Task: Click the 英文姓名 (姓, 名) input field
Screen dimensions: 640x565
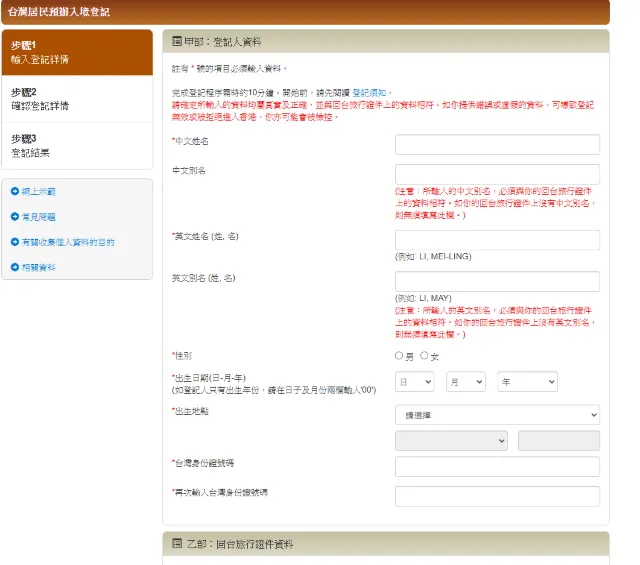Action: click(x=497, y=240)
